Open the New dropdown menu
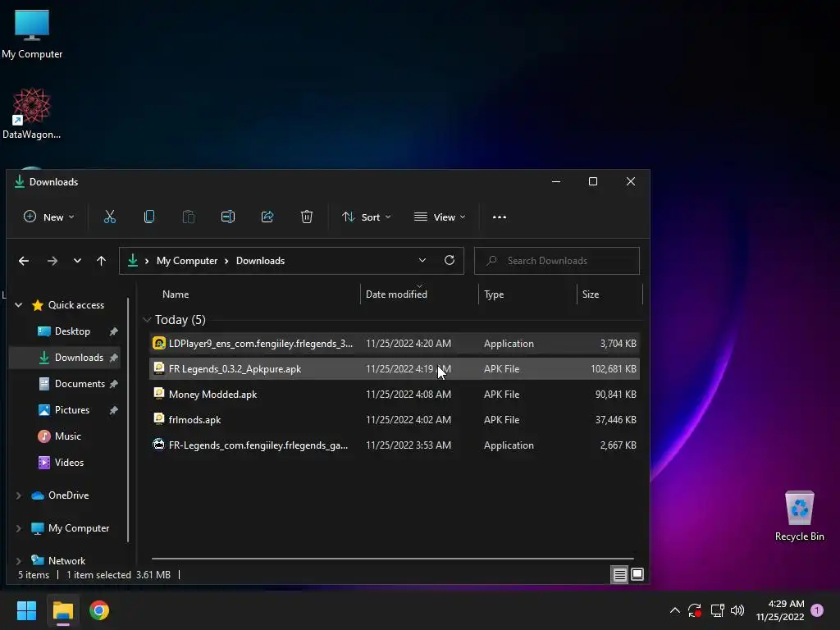The height and width of the screenshot is (630, 840). [48, 217]
